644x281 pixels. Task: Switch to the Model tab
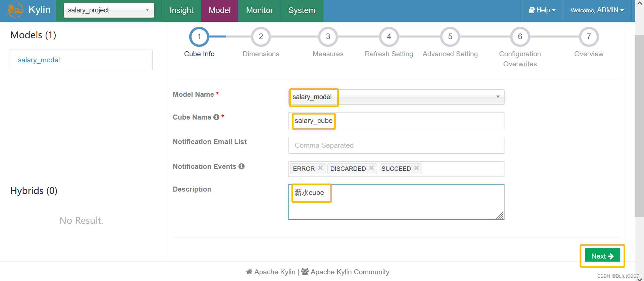tap(220, 11)
